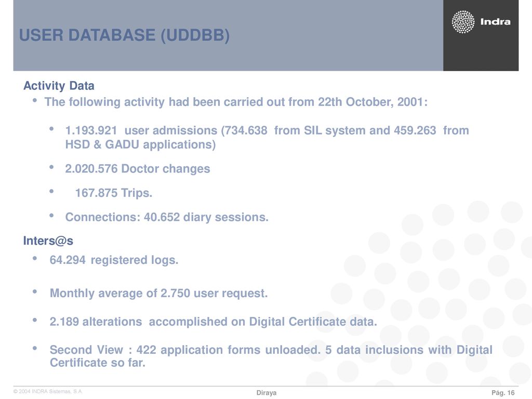The height and width of the screenshot is (399, 532).
Task: Select '64.294 registered logs.' line
Action: click(114, 260)
